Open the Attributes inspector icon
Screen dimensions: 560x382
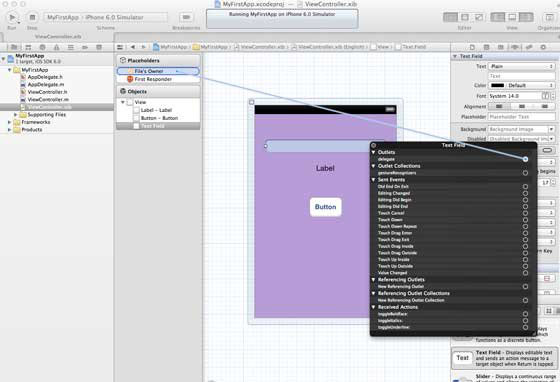point(515,47)
